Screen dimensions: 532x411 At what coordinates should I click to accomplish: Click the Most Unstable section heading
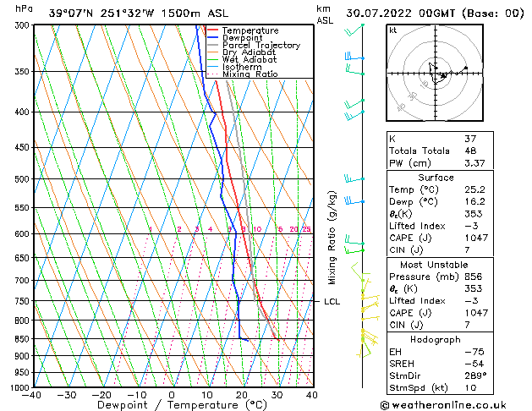[434, 265]
